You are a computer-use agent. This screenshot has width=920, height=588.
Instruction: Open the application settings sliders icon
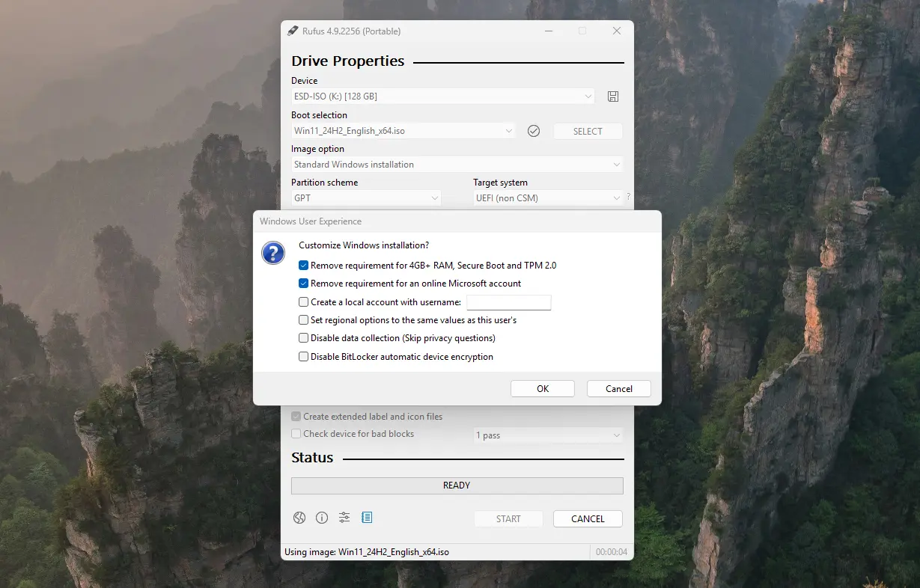click(x=344, y=518)
